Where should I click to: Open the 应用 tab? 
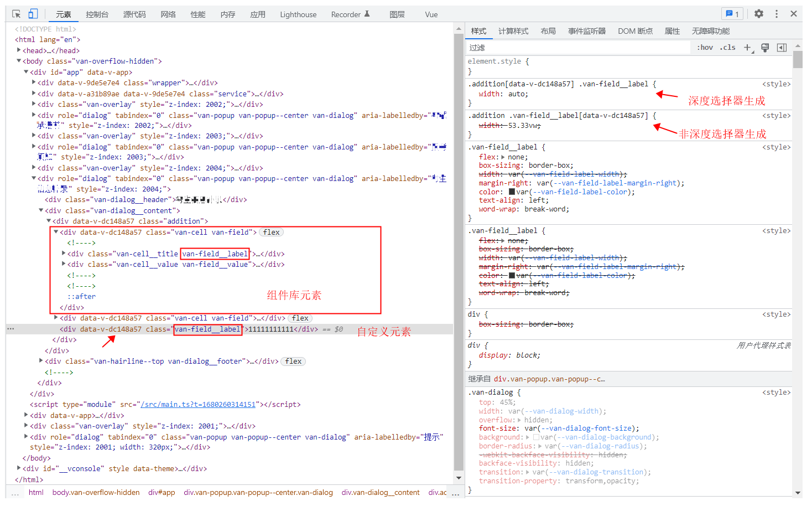(x=258, y=14)
